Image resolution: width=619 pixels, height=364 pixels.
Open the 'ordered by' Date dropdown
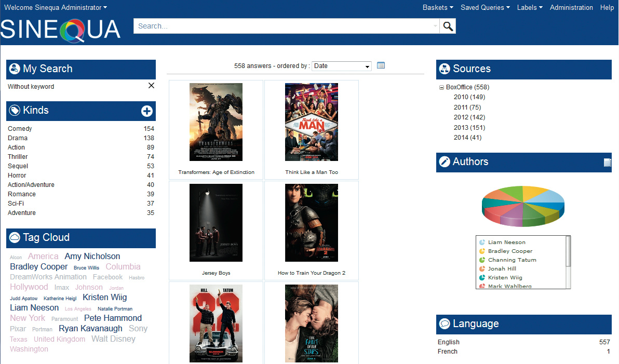pos(342,66)
